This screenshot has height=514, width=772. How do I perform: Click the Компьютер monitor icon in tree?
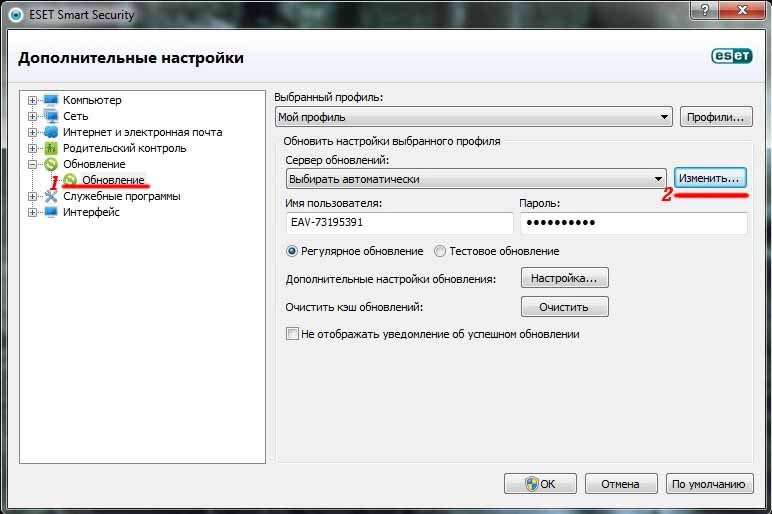tap(51, 100)
